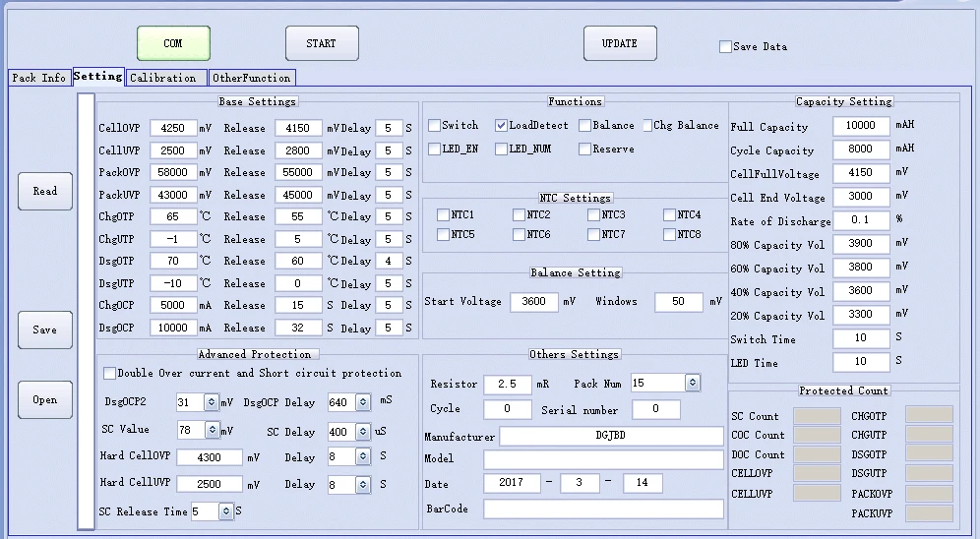Enable the Save Data checkbox
Screen dimensions: 980x539
(726, 46)
